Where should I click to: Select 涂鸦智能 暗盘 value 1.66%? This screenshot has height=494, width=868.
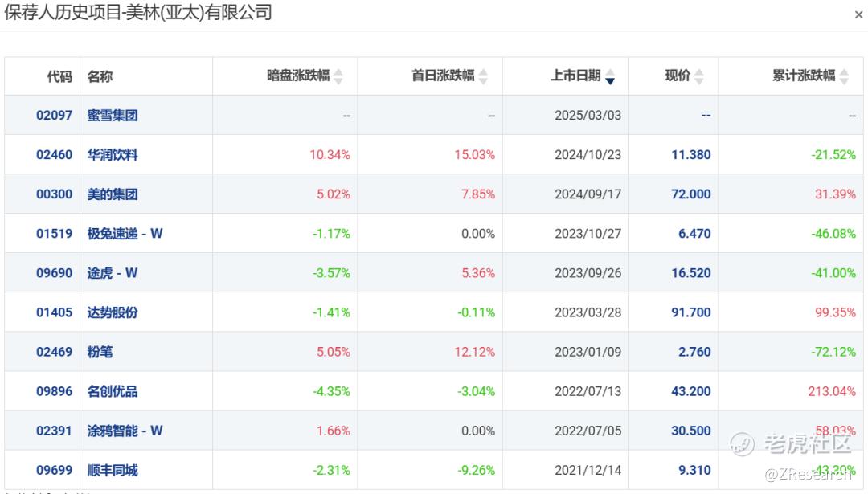[x=334, y=431]
